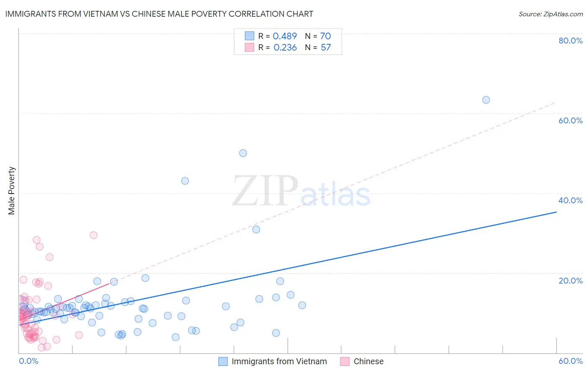Click the 80.0% y-axis label
The height and width of the screenshot is (373, 588).
coord(570,41)
